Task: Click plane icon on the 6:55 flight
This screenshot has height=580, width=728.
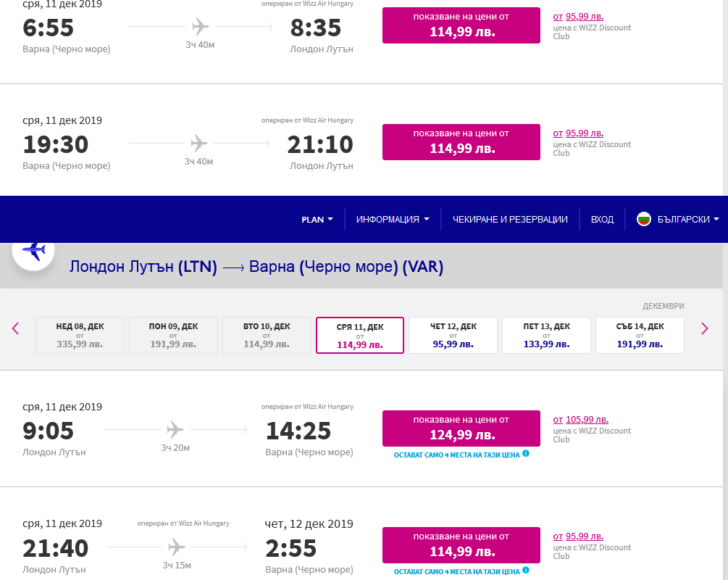Action: 200,28
